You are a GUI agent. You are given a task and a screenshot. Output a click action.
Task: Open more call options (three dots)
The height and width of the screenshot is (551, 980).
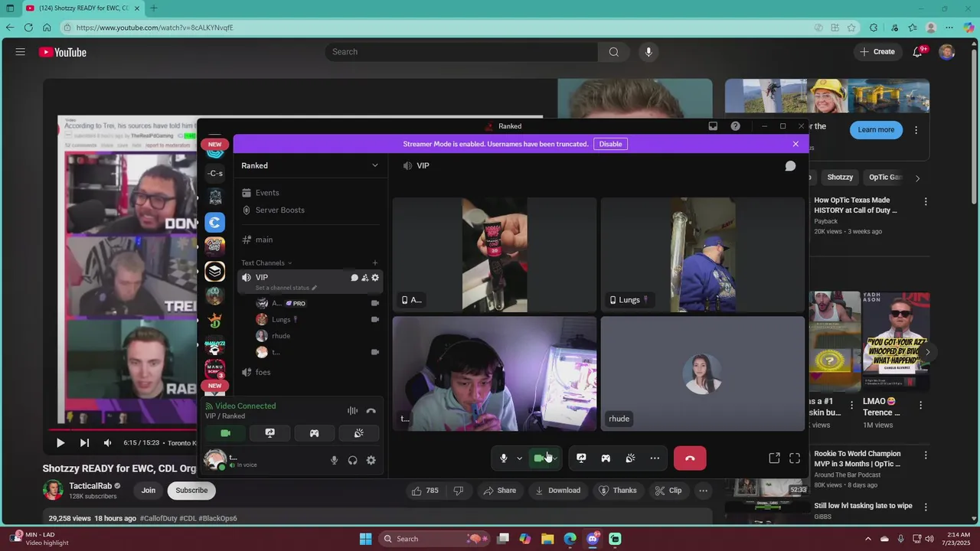pos(655,458)
